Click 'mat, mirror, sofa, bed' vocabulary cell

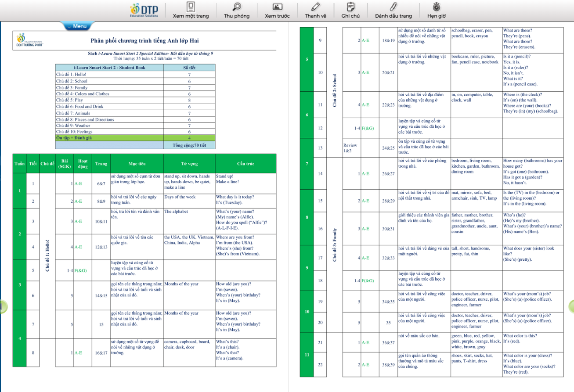tap(477, 201)
